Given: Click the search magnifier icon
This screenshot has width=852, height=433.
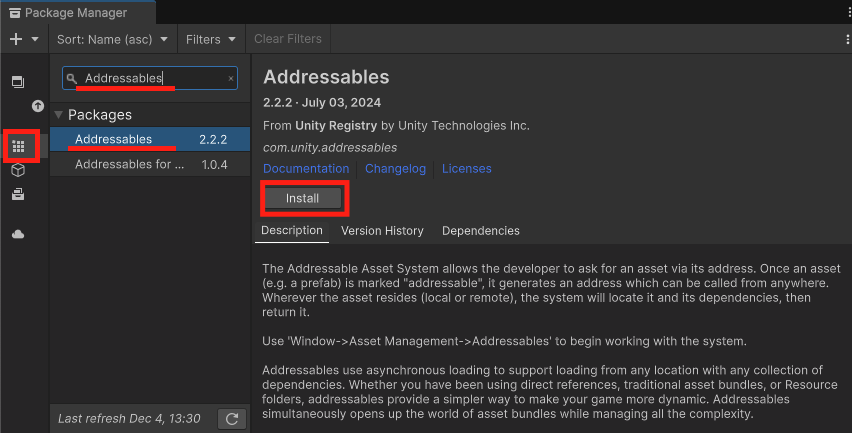Looking at the screenshot, I should point(72,79).
